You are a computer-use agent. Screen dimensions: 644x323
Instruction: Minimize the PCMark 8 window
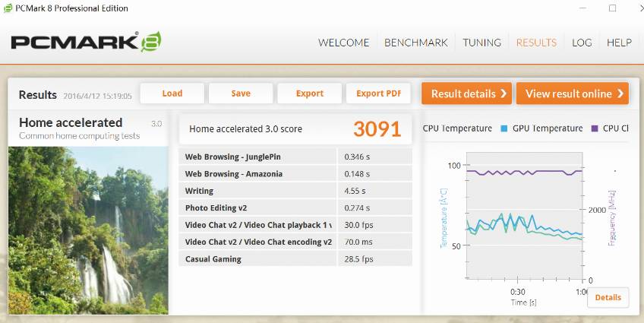click(x=583, y=8)
